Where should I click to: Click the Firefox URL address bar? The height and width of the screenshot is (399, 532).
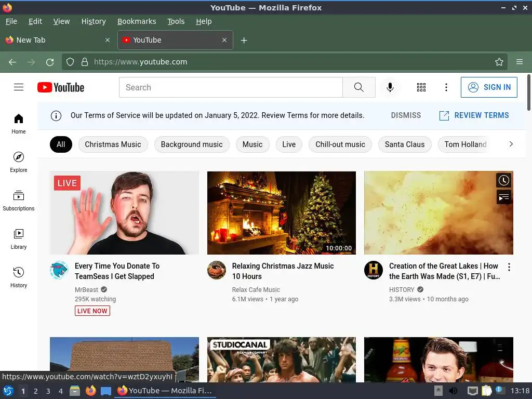coord(284,62)
